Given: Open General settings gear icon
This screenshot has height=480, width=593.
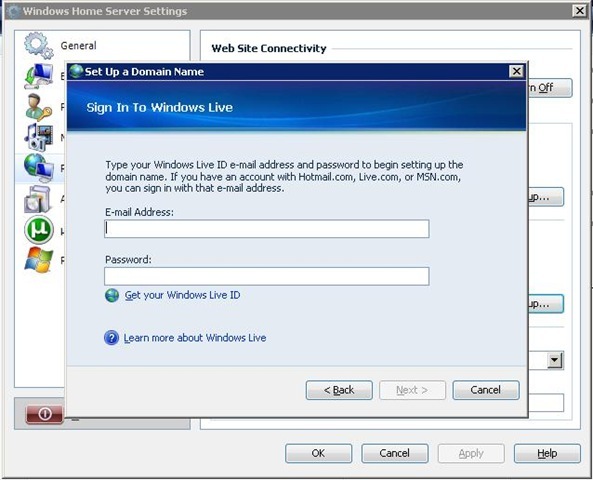Looking at the screenshot, I should (x=39, y=45).
